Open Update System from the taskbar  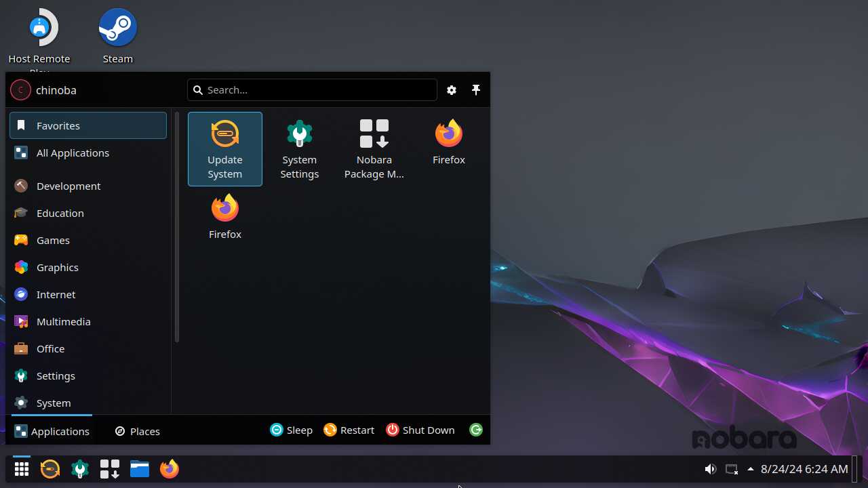50,468
